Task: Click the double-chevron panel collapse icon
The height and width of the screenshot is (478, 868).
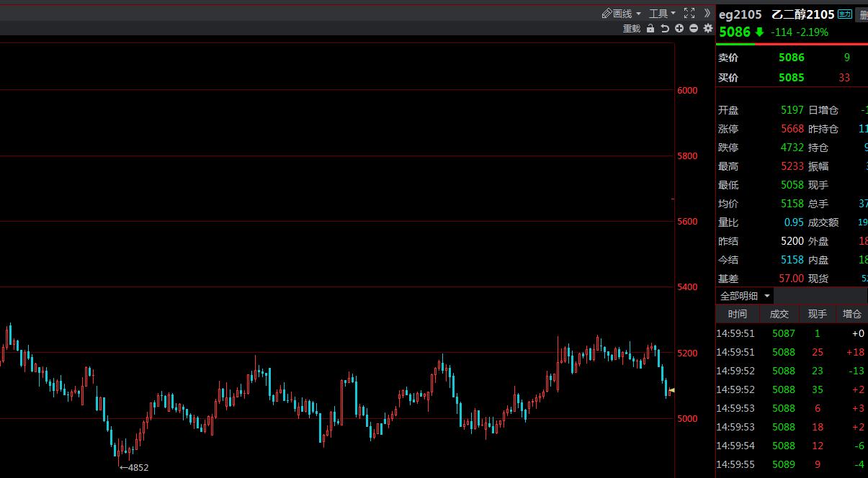Action: tap(707, 13)
